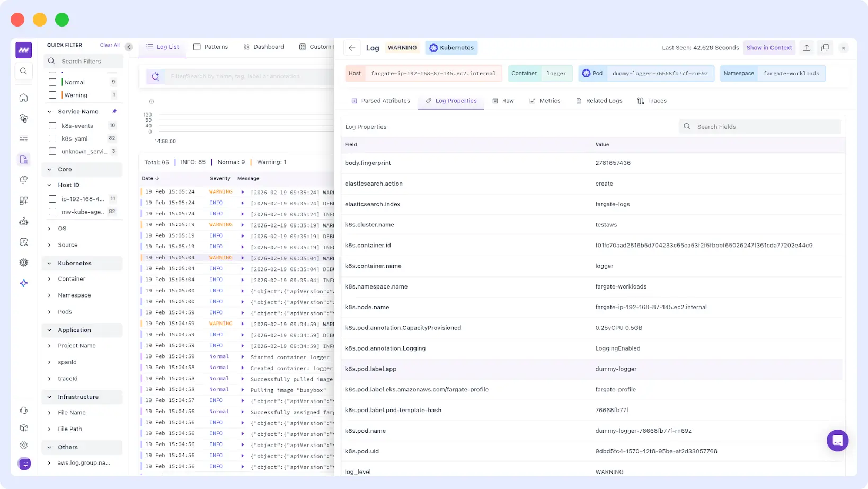The height and width of the screenshot is (489, 868).
Task: Click Show in Context button
Action: pyautogui.click(x=769, y=48)
